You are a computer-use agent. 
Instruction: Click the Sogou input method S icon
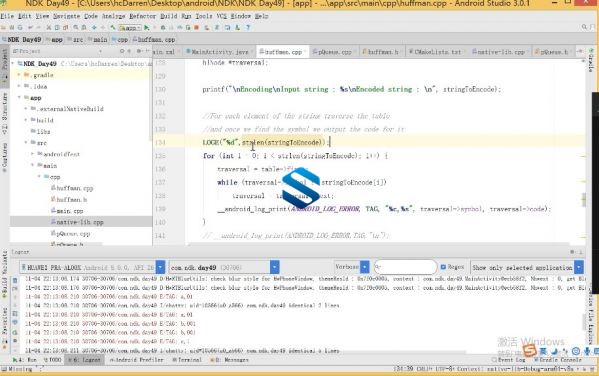coord(530,350)
